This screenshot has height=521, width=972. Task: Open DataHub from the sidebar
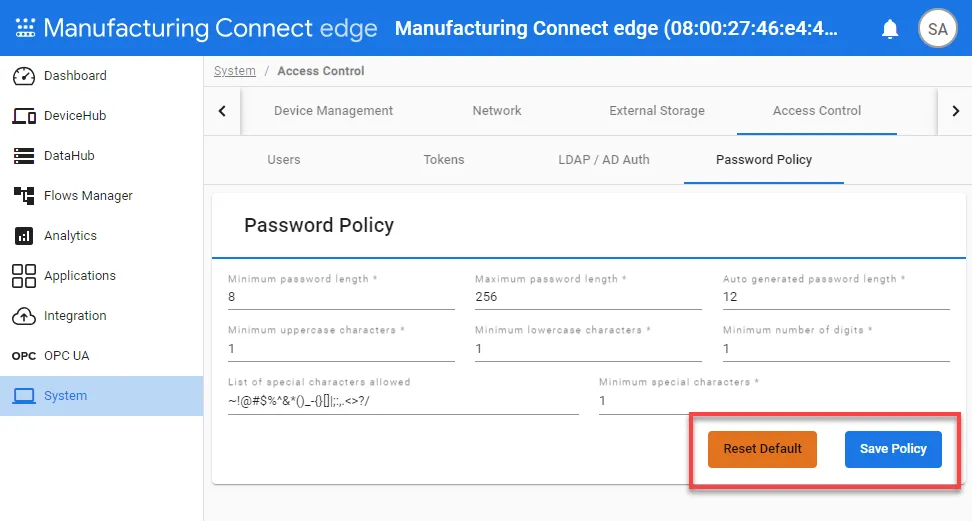(x=101, y=156)
